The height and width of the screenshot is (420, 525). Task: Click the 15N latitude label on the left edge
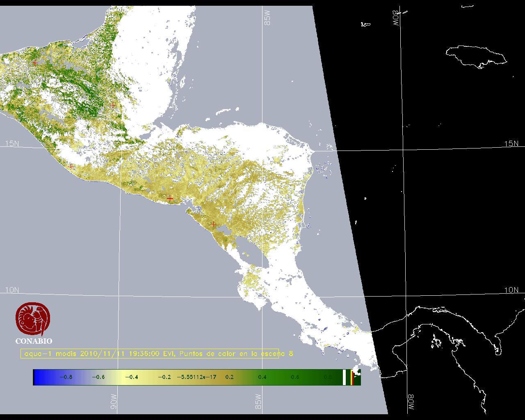pos(12,144)
